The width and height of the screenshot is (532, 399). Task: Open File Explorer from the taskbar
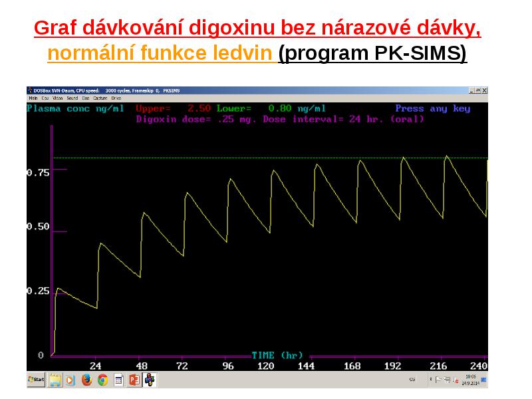[55, 380]
